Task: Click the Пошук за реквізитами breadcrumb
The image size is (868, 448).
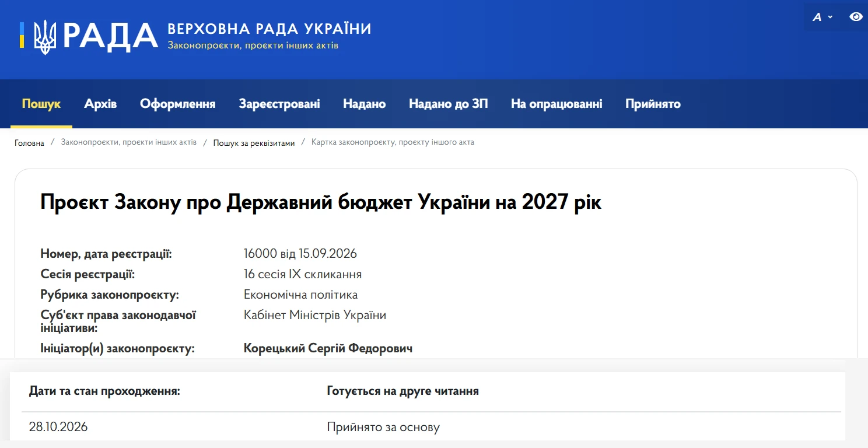Action: (254, 143)
